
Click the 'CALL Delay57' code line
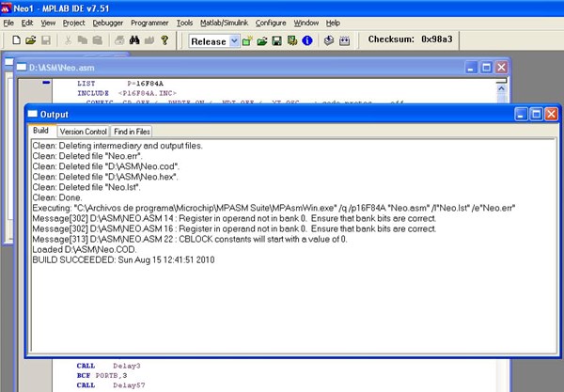tap(111, 385)
